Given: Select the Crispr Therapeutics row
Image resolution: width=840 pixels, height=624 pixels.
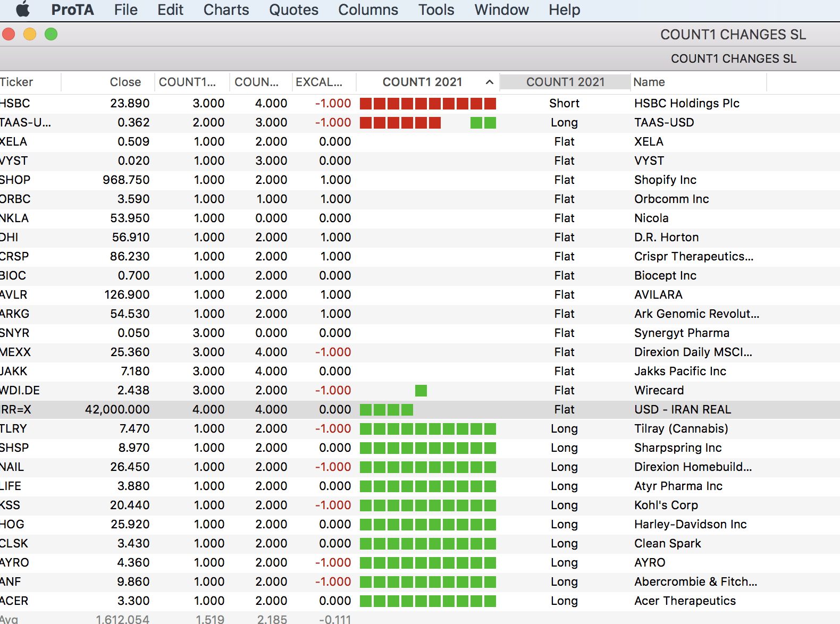Looking at the screenshot, I should pos(420,256).
